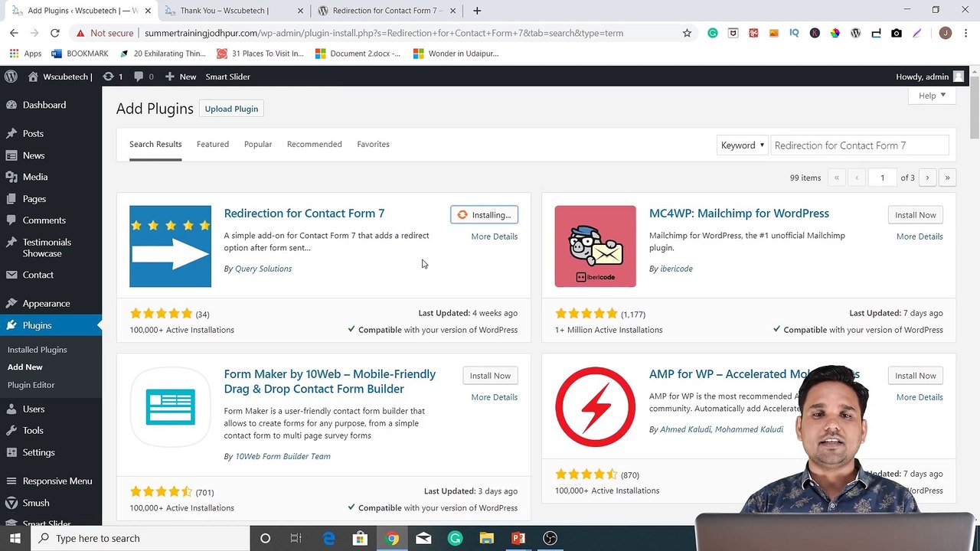980x551 pixels.
Task: Open Wscubetech site home in admin bar
Action: coord(60,77)
